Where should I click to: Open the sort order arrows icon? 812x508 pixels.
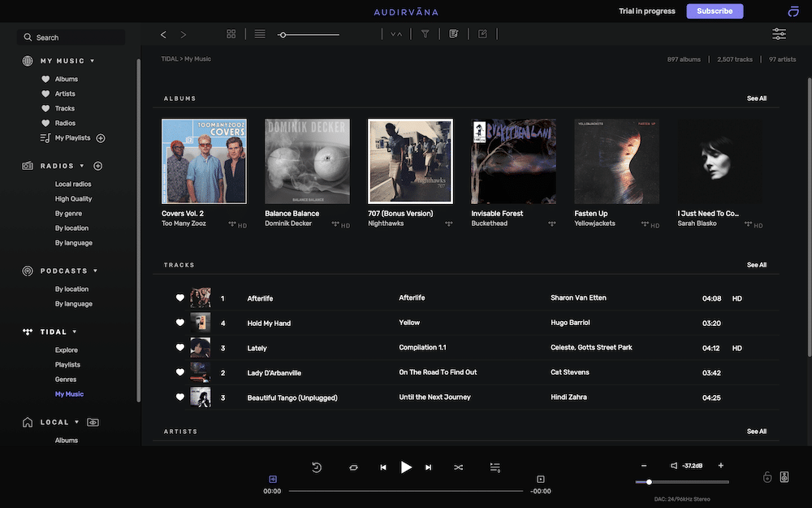(396, 33)
